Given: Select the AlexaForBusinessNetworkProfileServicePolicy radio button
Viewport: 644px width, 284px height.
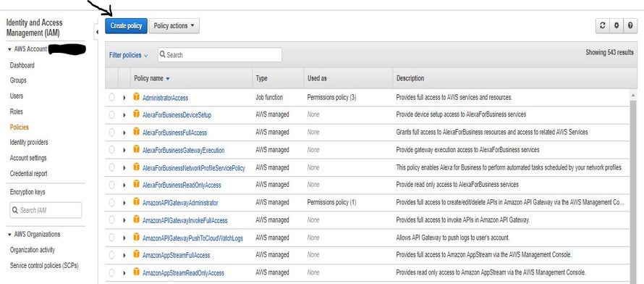Looking at the screenshot, I should (x=111, y=167).
